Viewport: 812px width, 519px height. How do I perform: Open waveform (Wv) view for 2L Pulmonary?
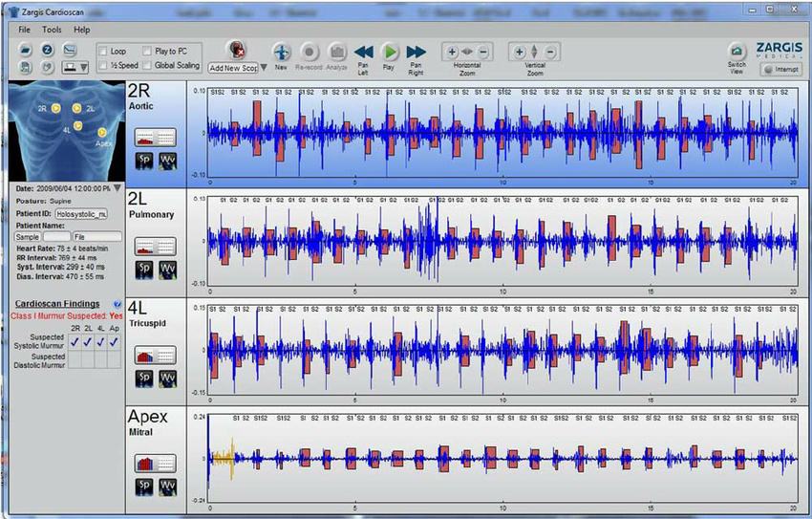coord(167,270)
